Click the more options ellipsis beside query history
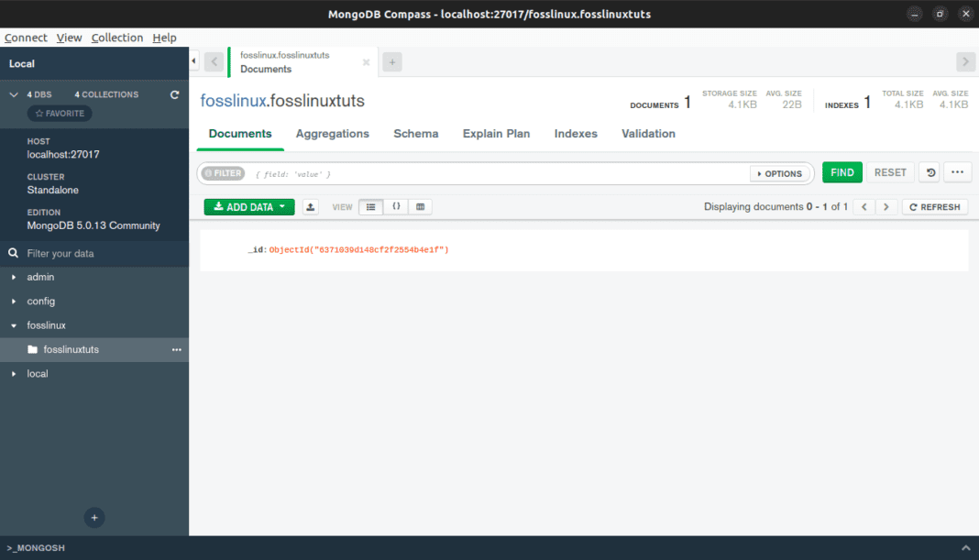Image resolution: width=979 pixels, height=560 pixels. (x=957, y=172)
